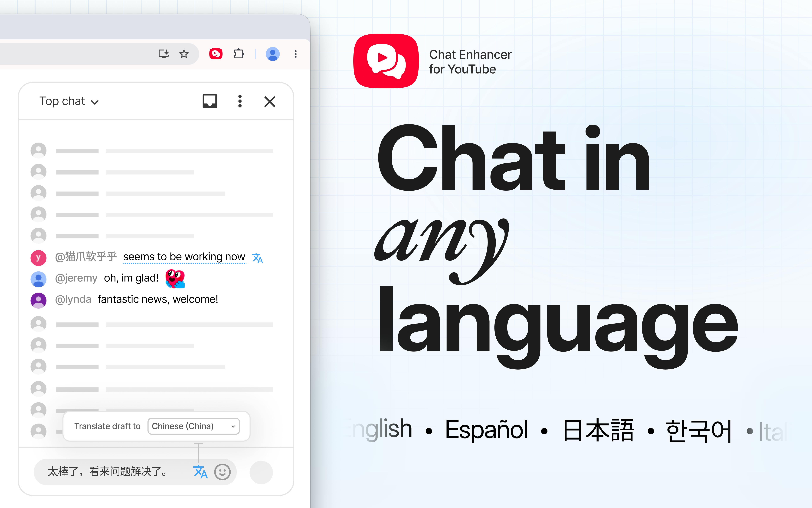Click the purple avatar of @lynda
Viewport: 812px width, 508px height.
[39, 300]
